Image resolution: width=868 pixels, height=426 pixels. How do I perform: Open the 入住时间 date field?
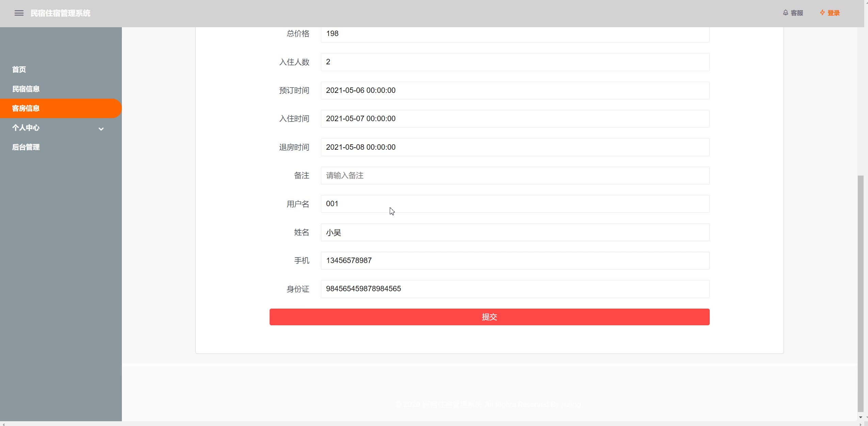pos(515,119)
